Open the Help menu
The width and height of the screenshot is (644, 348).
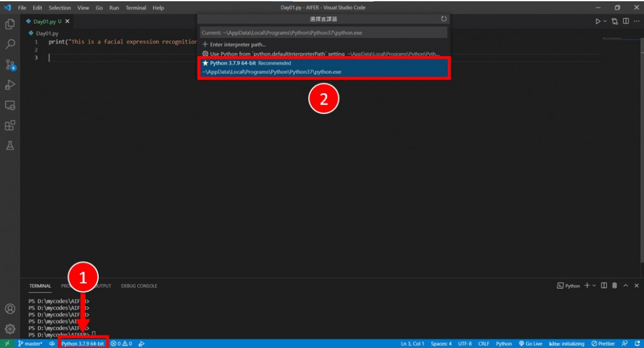pyautogui.click(x=158, y=8)
